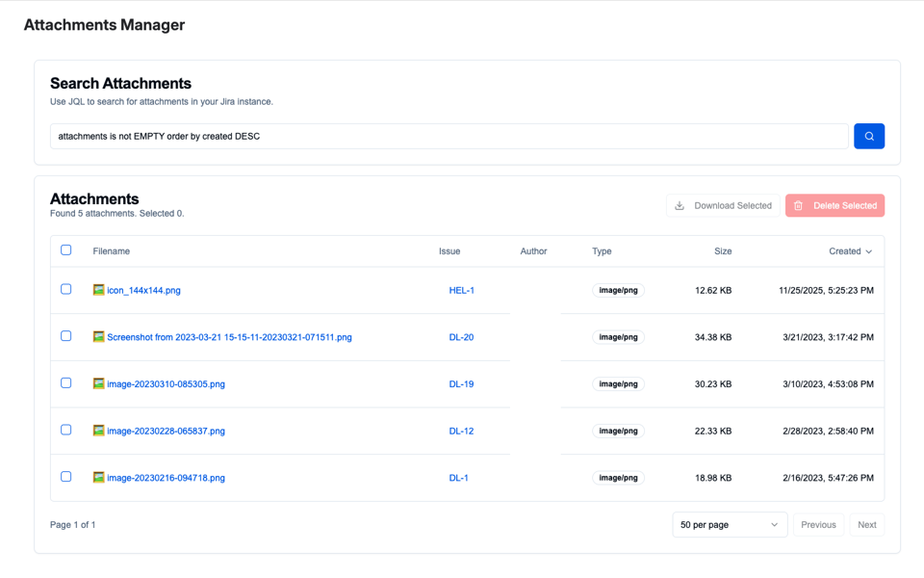Image resolution: width=924 pixels, height=578 pixels.
Task: Click the image icon beside image-20230228-065837.png
Action: tap(98, 431)
